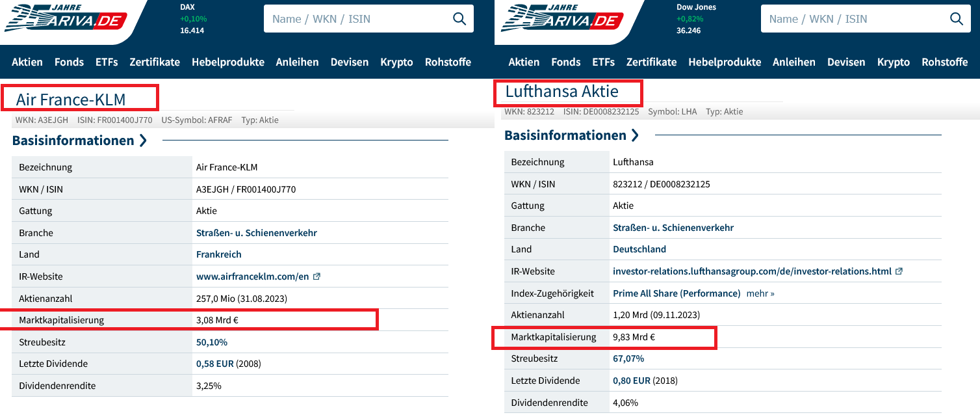Image resolution: width=980 pixels, height=415 pixels.
Task: Open the Hebelprodukte navigation menu
Action: pyautogui.click(x=228, y=62)
